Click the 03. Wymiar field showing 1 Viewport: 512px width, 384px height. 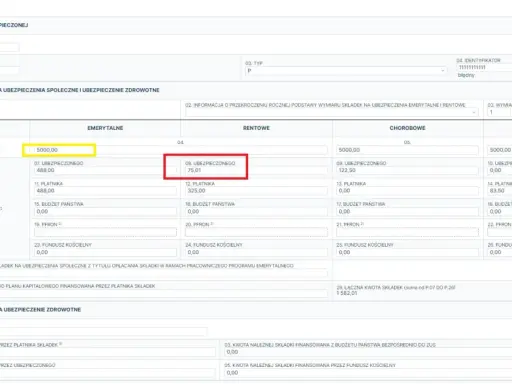(x=500, y=112)
